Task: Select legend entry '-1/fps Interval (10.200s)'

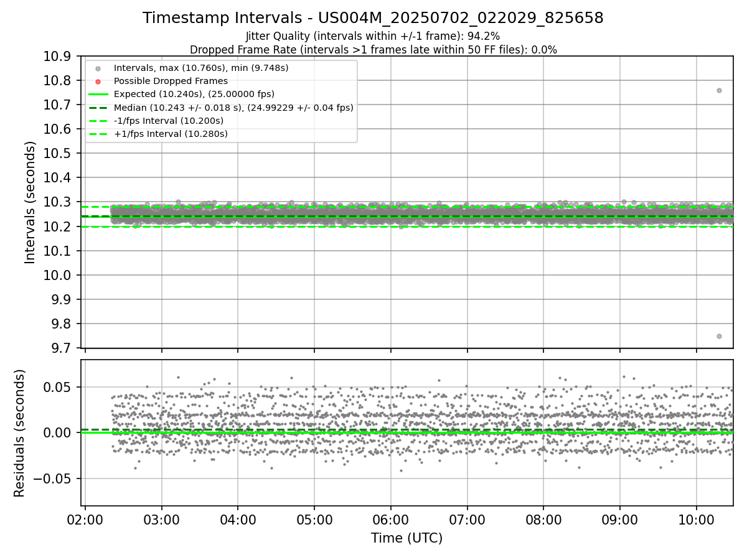Action: click(169, 121)
